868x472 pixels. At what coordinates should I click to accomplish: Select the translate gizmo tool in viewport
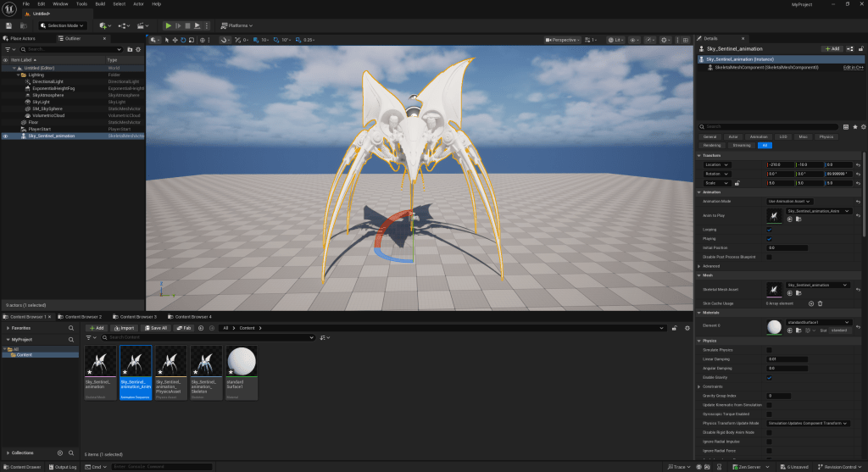(x=175, y=40)
